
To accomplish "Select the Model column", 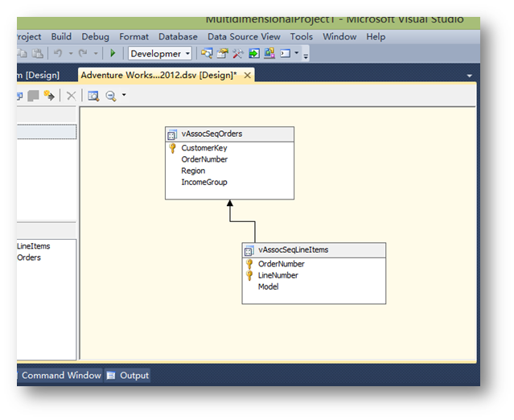I will (268, 287).
